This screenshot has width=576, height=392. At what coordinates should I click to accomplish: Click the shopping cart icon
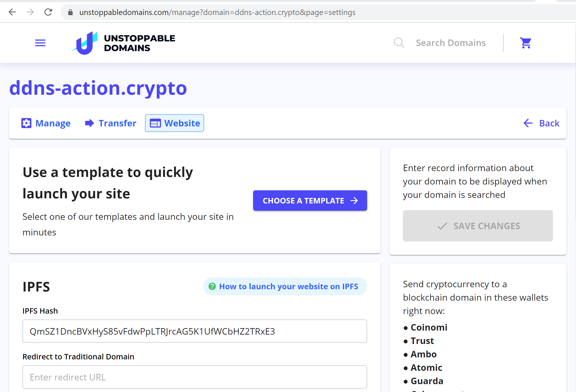[x=525, y=42]
